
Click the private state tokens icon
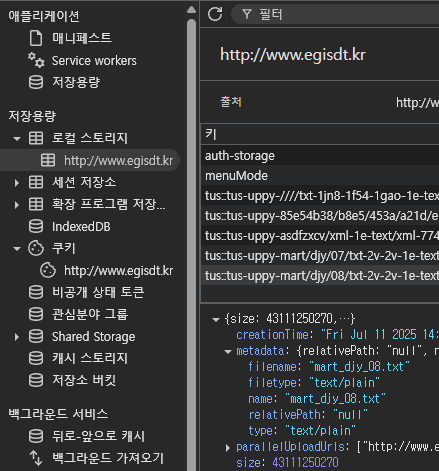pyautogui.click(x=36, y=292)
